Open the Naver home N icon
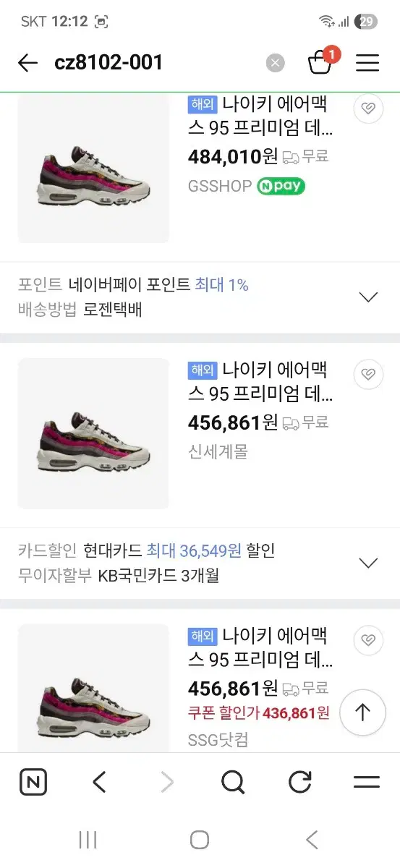 click(x=33, y=782)
